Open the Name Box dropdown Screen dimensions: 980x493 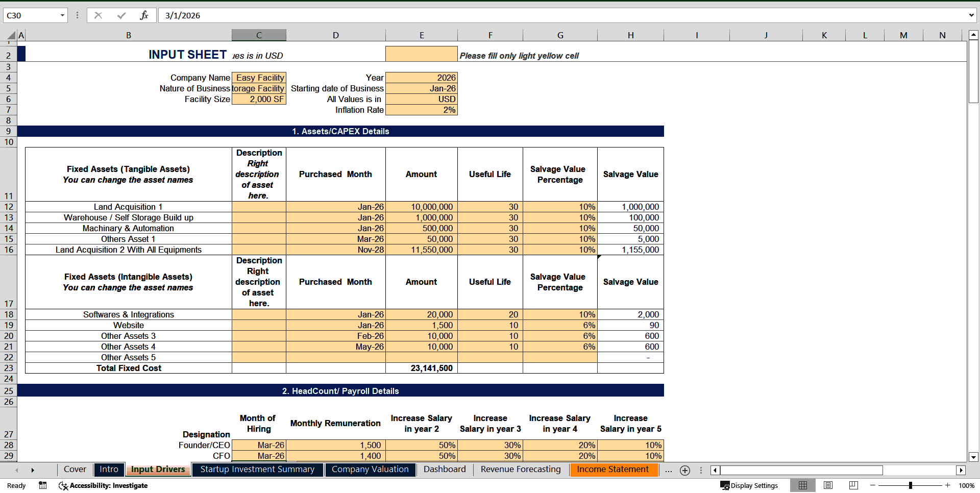coord(62,15)
